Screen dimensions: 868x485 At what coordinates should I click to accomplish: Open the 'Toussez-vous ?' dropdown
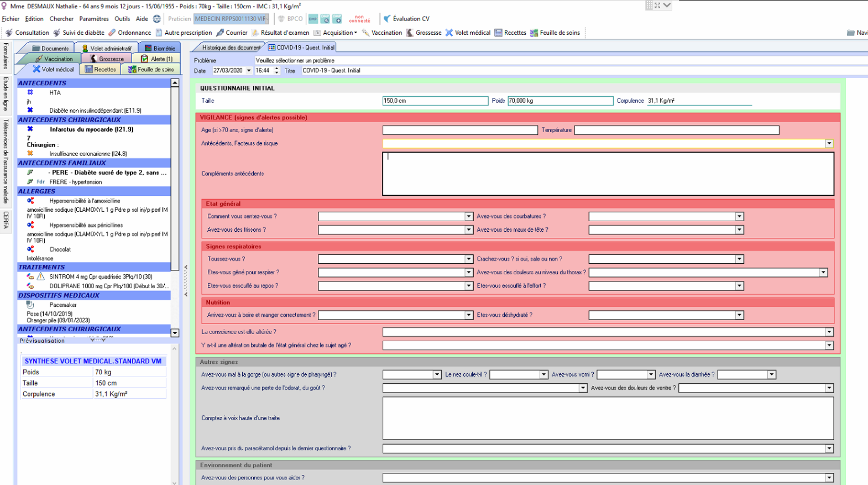(469, 259)
